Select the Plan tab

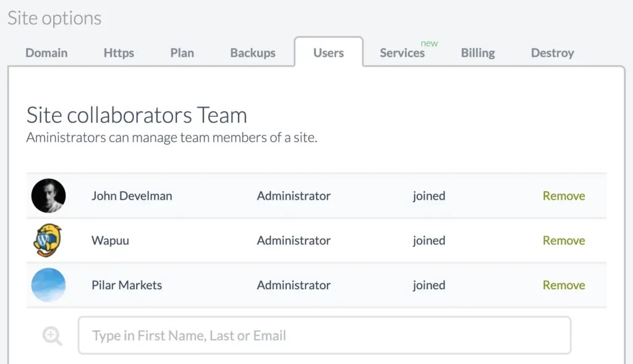(x=182, y=53)
